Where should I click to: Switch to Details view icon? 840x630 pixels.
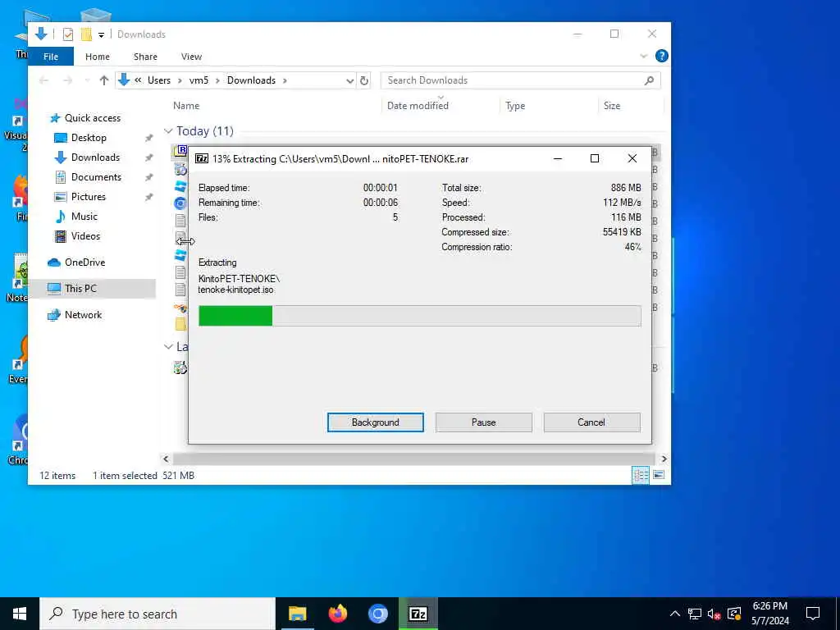640,475
